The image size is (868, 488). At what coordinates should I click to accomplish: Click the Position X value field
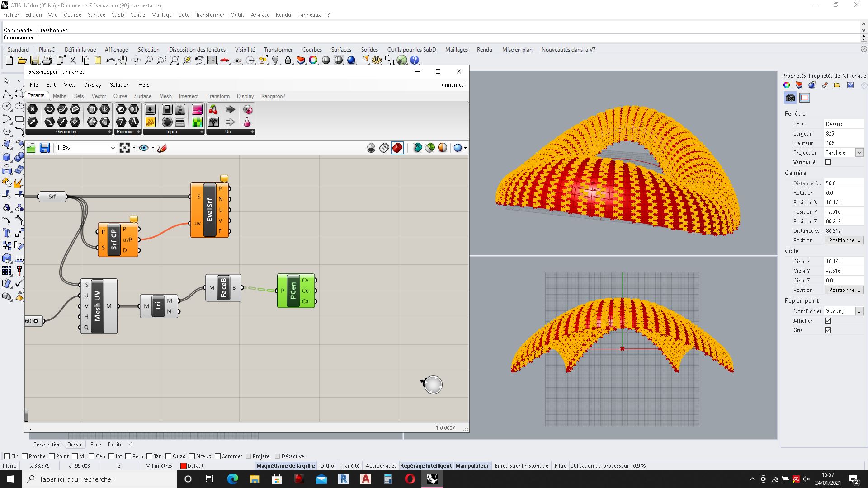click(x=844, y=202)
